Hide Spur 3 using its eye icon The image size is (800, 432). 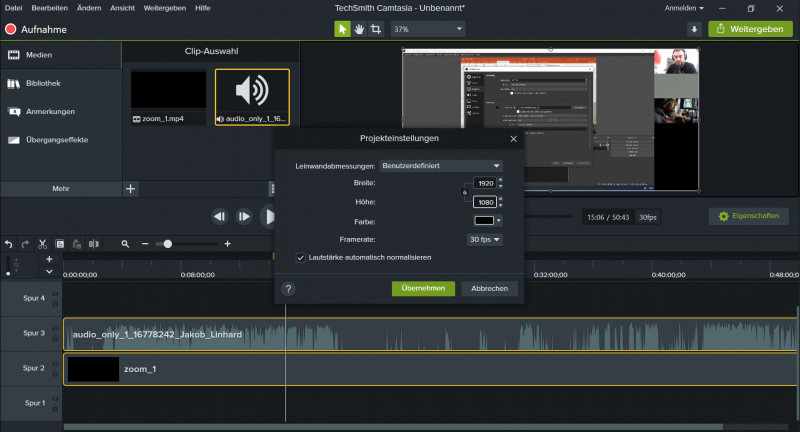(x=55, y=329)
